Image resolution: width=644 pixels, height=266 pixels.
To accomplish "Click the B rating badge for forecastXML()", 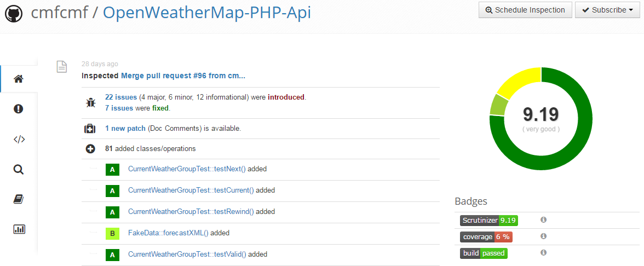I will pyautogui.click(x=112, y=233).
